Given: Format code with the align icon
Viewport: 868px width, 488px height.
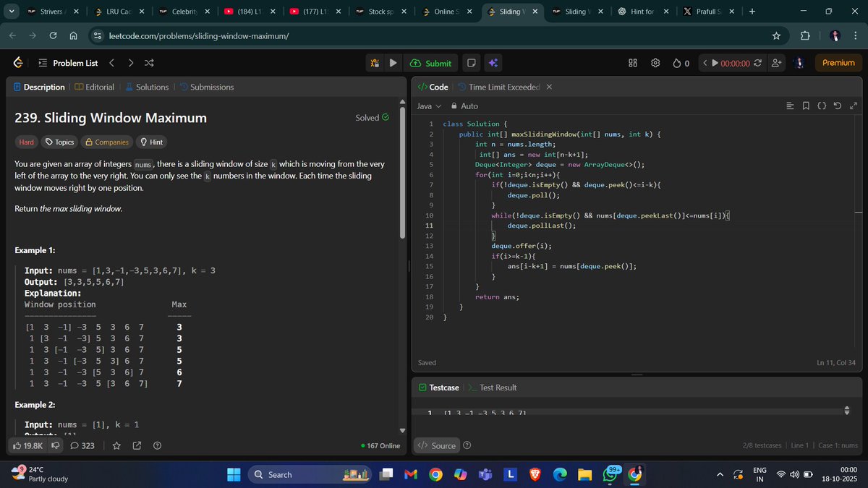Looking at the screenshot, I should [790, 106].
